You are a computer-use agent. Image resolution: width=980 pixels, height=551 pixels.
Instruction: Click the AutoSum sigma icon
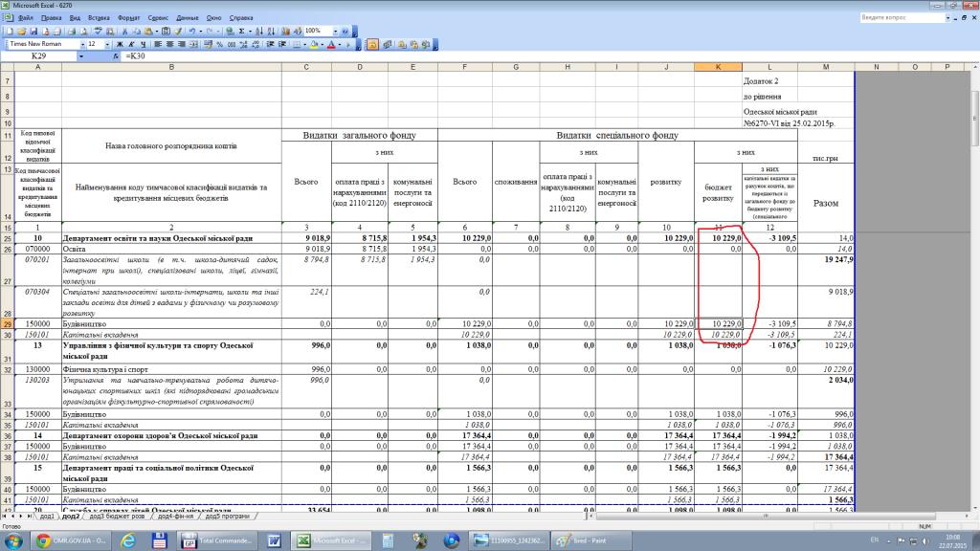click(x=240, y=32)
